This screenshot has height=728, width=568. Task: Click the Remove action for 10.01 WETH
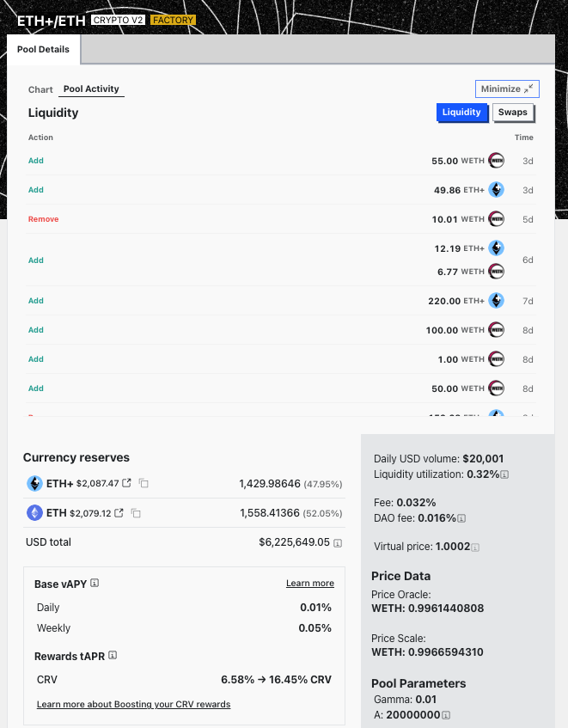43,219
